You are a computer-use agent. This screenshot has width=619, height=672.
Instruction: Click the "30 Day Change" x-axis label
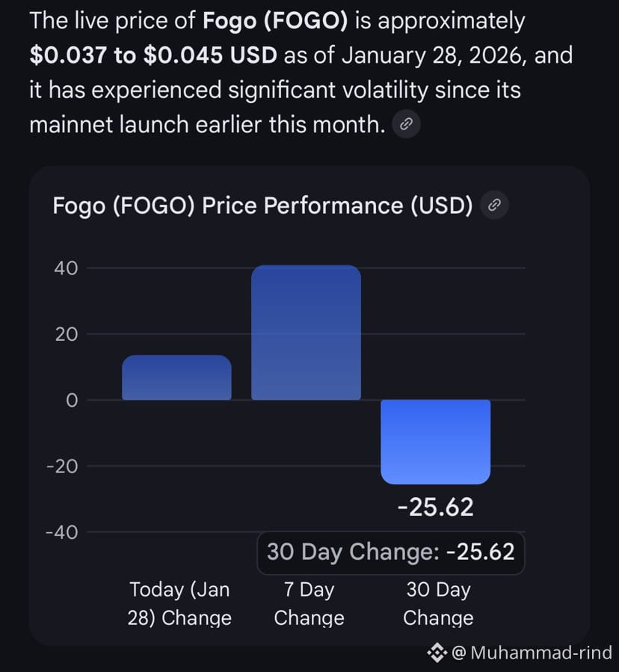438,603
